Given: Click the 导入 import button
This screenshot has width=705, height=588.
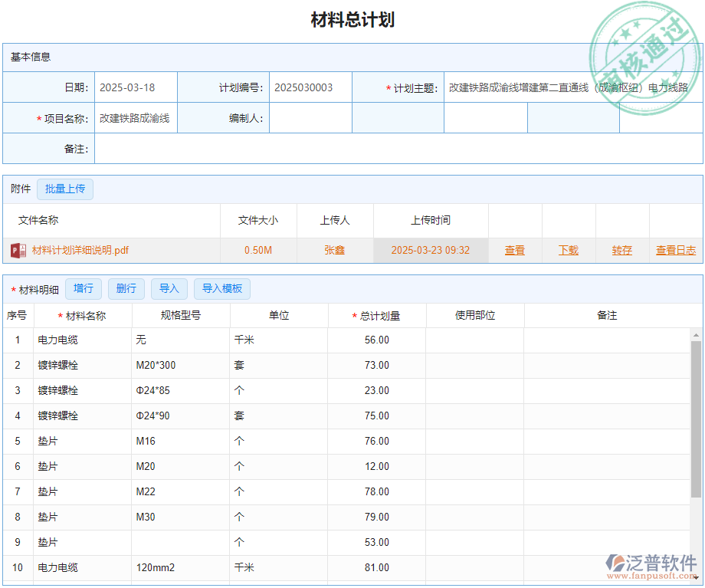Looking at the screenshot, I should tap(169, 288).
